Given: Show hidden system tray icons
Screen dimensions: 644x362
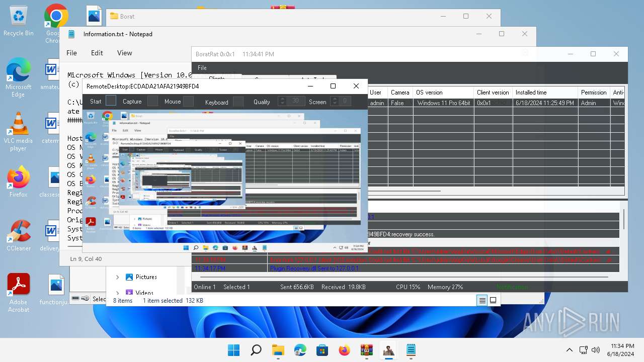Looking at the screenshot, I should coord(569,350).
